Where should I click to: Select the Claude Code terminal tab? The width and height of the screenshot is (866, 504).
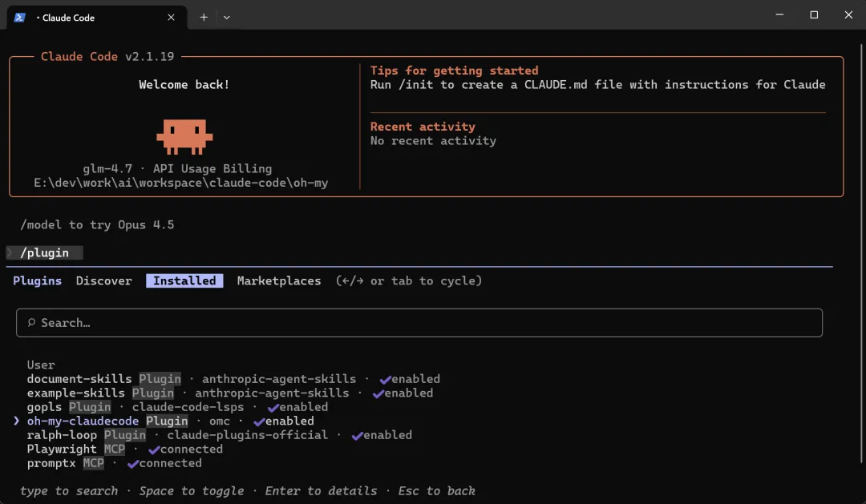(x=97, y=17)
